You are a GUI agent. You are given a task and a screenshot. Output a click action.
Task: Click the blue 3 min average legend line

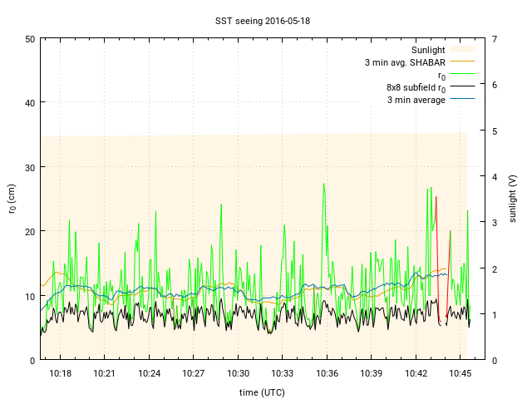point(462,100)
